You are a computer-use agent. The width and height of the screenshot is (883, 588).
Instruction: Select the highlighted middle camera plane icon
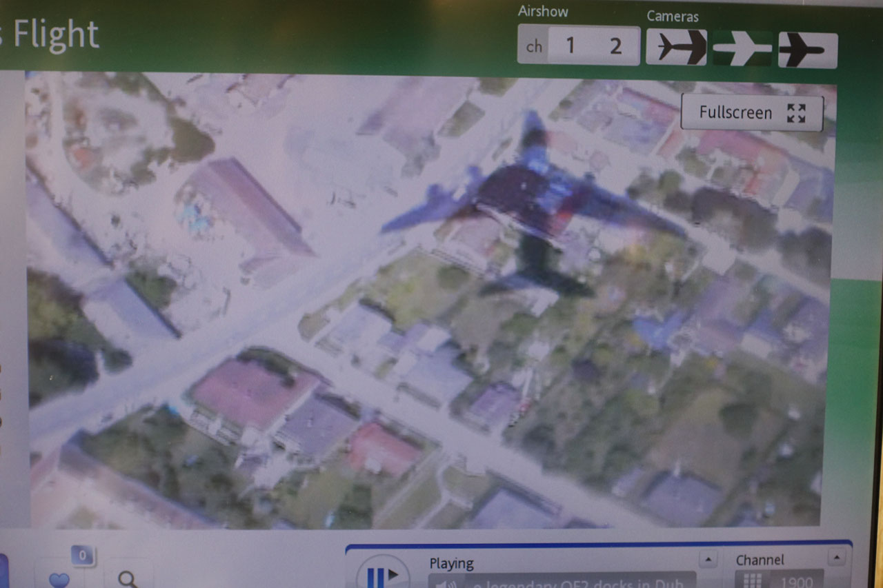pos(742,48)
